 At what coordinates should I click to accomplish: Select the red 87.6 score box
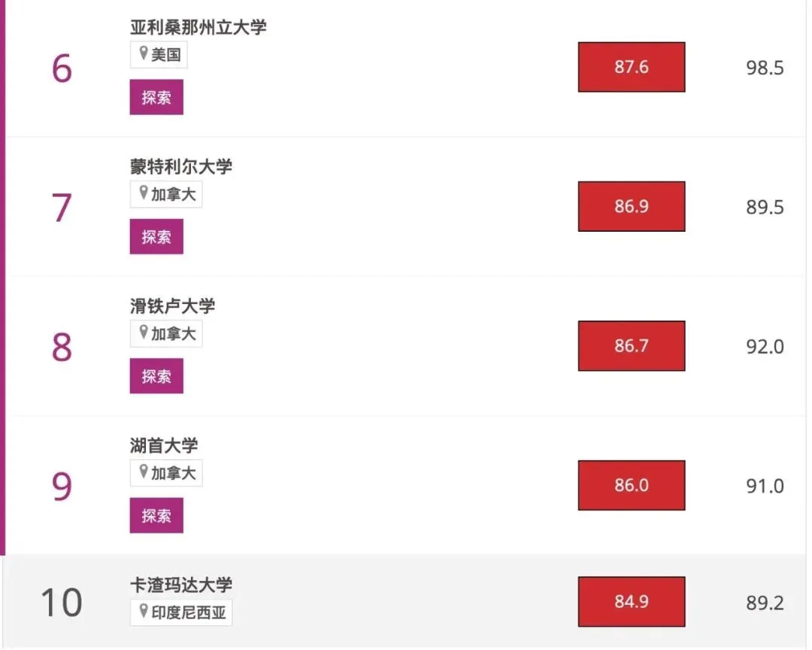tap(631, 67)
